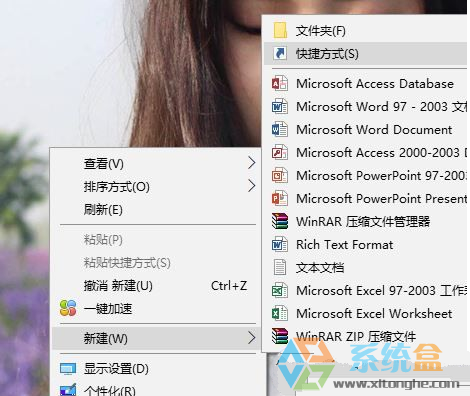The width and height of the screenshot is (470, 396).
Task: Open 个性化(R) from the context menu
Action: click(157, 389)
